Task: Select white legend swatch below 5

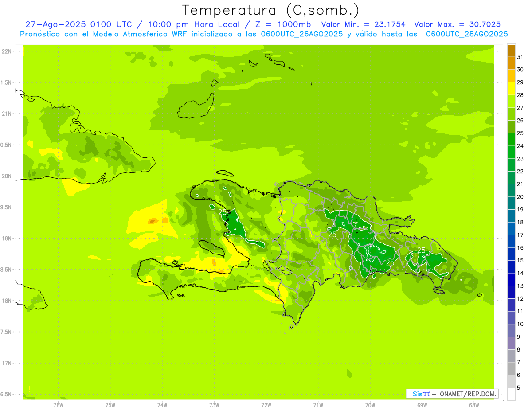Action: [x=511, y=394]
